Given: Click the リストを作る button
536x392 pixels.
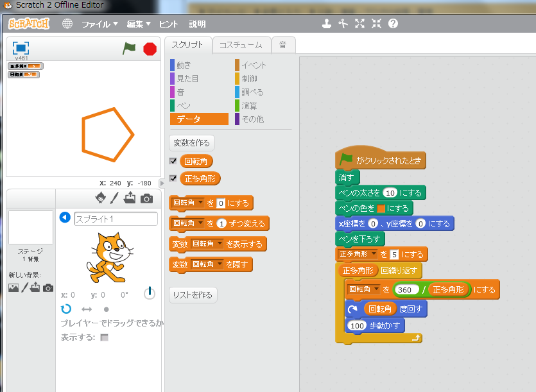Looking at the screenshot, I should [x=193, y=294].
